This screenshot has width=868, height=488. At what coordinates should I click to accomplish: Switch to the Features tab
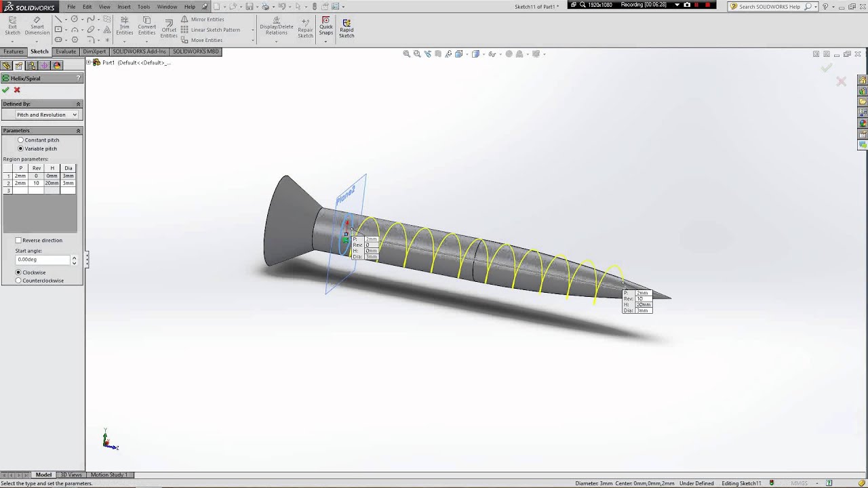pos(14,52)
